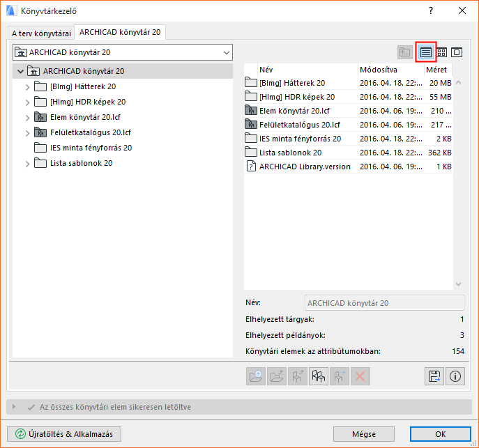Sort by Méret column header
Screen dimensions: 479x448
click(438, 70)
